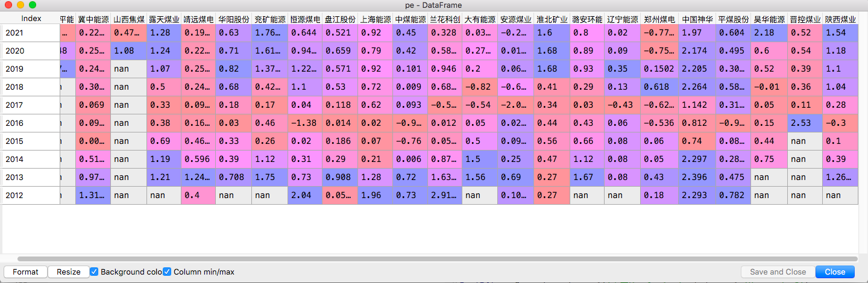Click cell 1.54 in 陕西煤业 column
The width and height of the screenshot is (868, 283).
(x=840, y=33)
